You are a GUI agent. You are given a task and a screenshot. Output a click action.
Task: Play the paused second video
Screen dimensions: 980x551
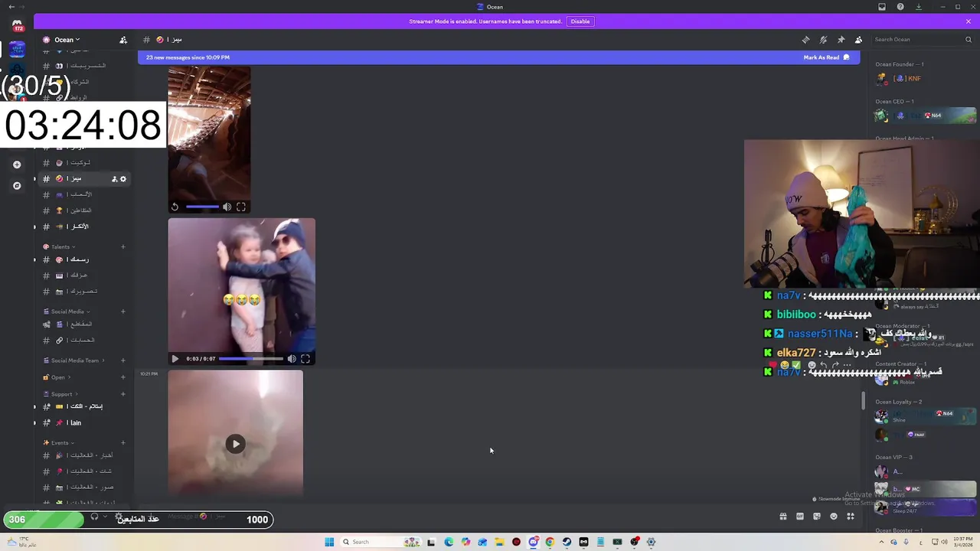175,359
